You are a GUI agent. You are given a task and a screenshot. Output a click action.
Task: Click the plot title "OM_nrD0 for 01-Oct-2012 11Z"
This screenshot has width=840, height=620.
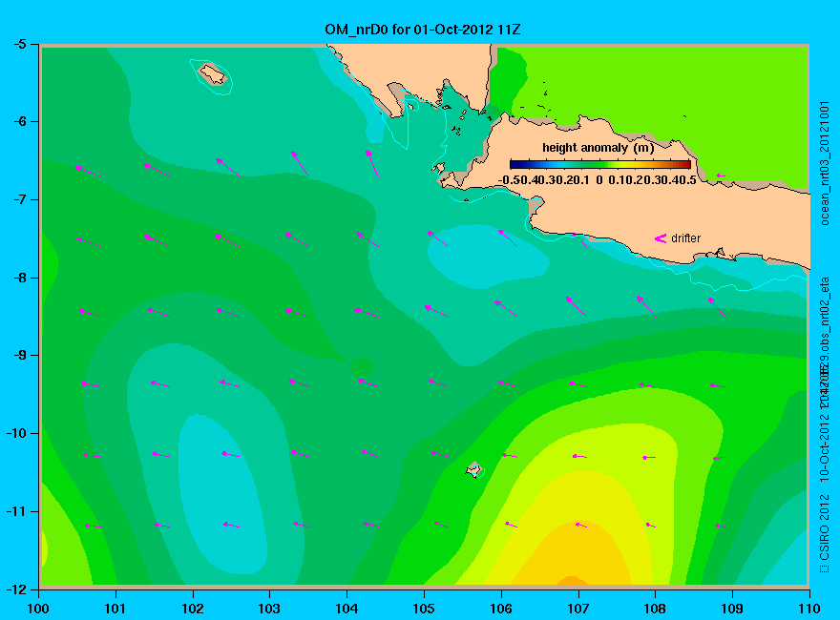(422, 30)
